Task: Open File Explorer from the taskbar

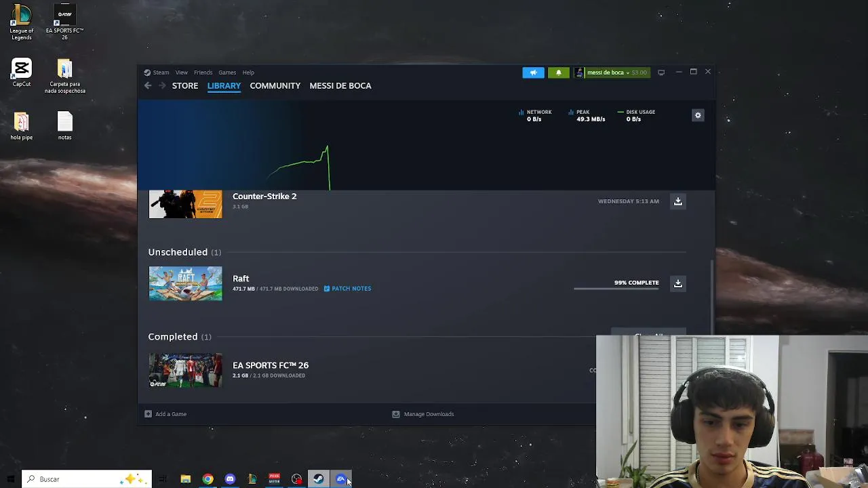Action: point(185,479)
